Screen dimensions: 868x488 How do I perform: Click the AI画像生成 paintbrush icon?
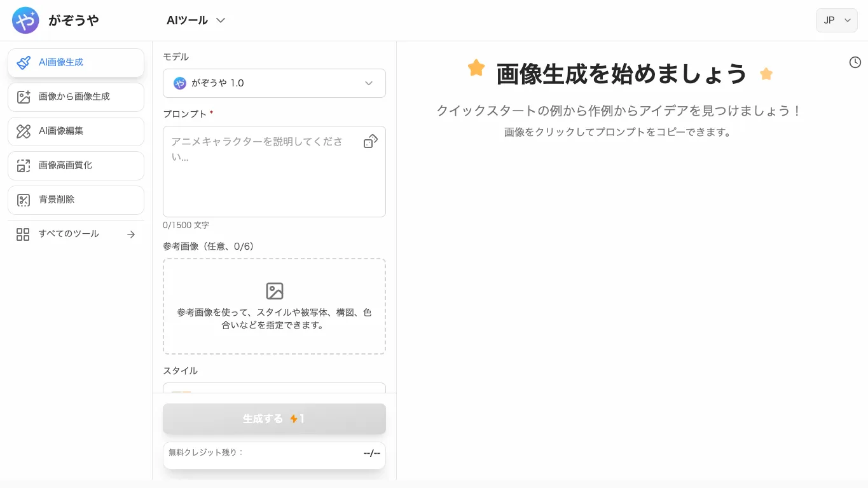pyautogui.click(x=24, y=62)
